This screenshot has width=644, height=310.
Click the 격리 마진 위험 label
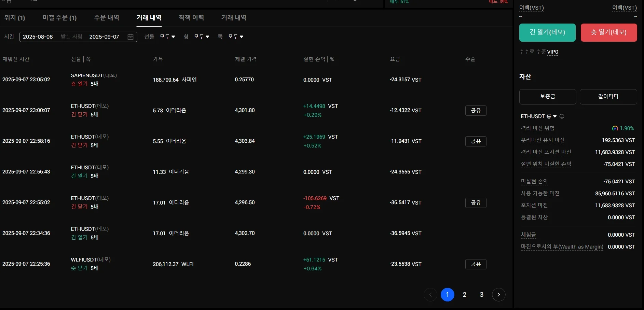pyautogui.click(x=537, y=128)
